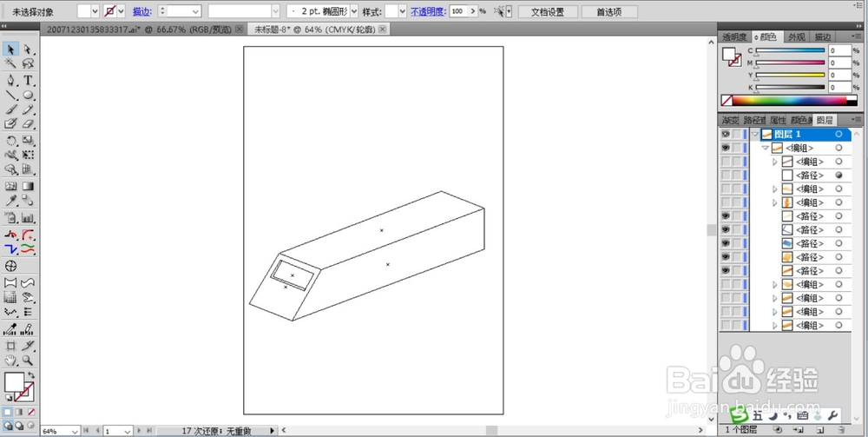Select the Zoom magnifier tool
This screenshot has width=868, height=437.
point(28,360)
